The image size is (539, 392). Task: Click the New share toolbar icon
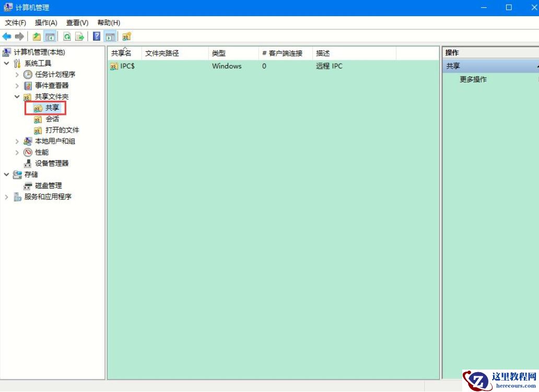coord(126,37)
